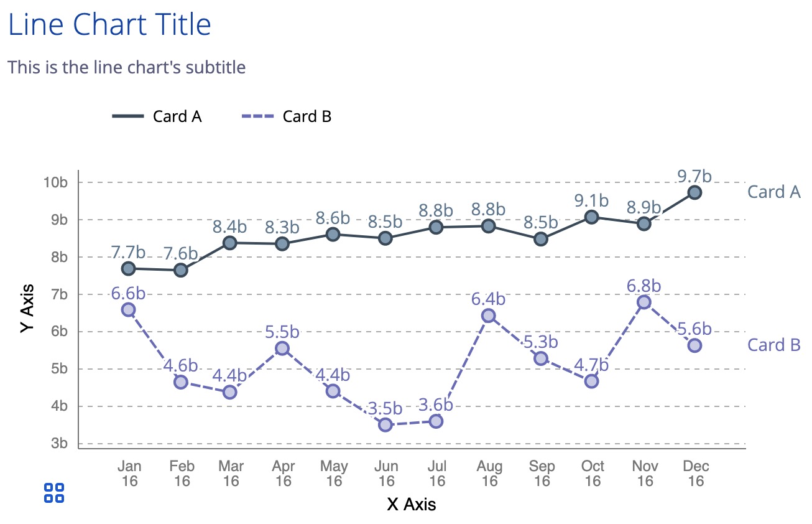Click the Card B end-of-line label

(773, 345)
